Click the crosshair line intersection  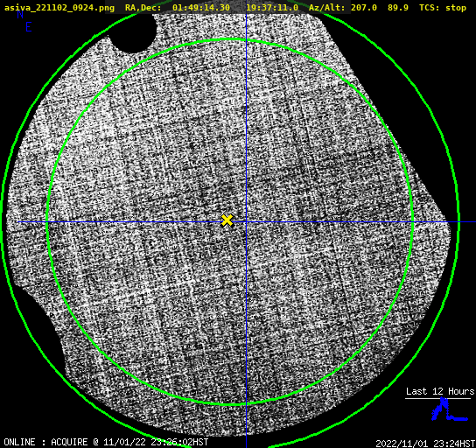(x=246, y=222)
